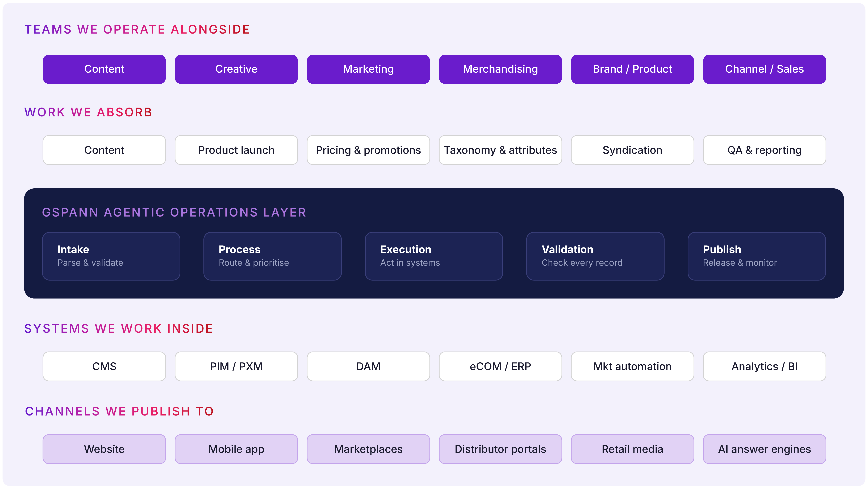Select the Analytics / BI box
Image resolution: width=868 pixels, height=489 pixels.
click(x=765, y=367)
